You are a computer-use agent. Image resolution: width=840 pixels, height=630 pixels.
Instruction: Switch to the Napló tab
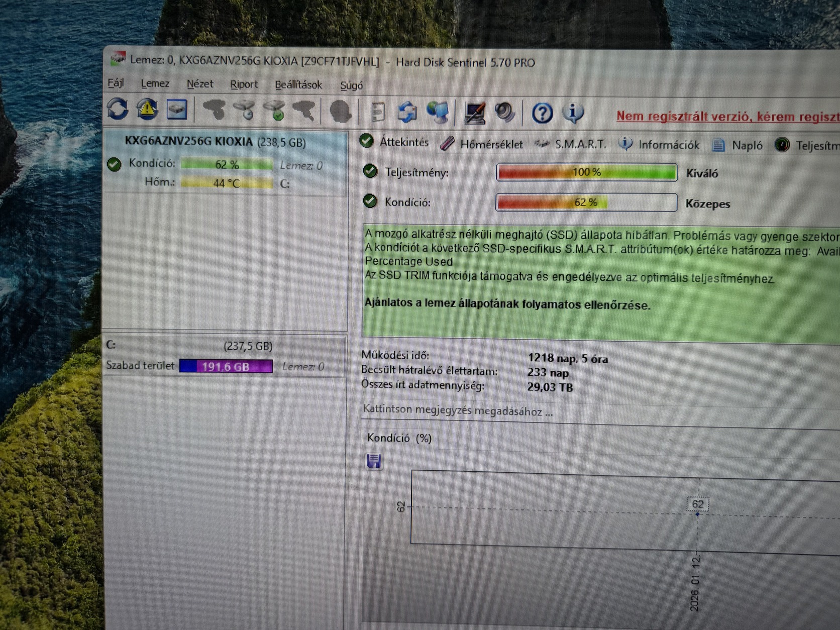tap(738, 146)
